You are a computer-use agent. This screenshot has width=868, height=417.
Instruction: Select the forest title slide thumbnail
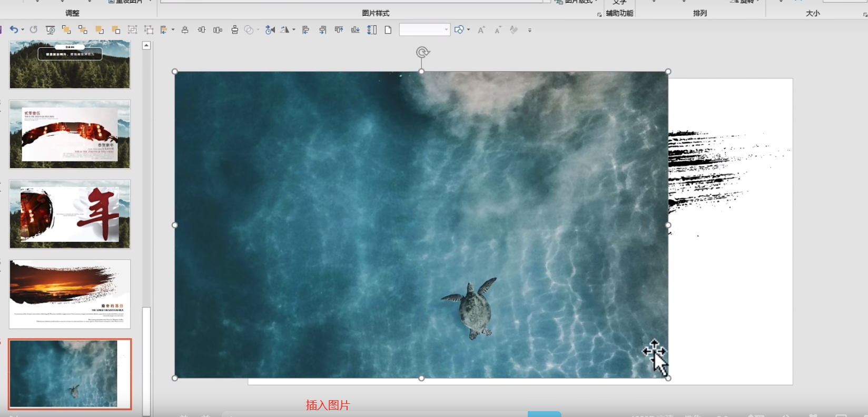pyautogui.click(x=70, y=64)
